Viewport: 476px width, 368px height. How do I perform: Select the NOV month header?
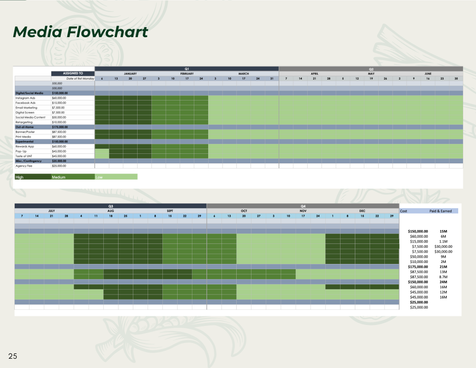(303, 211)
